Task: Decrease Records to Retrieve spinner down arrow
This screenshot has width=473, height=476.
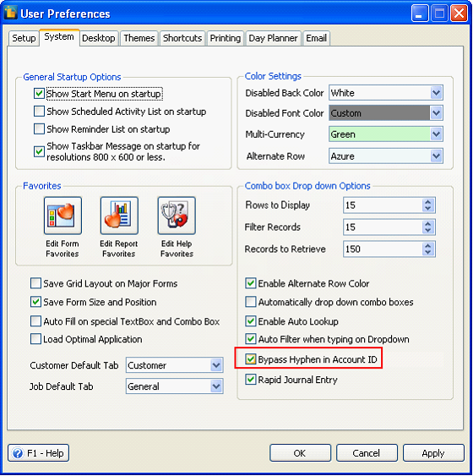Action: pyautogui.click(x=427, y=252)
